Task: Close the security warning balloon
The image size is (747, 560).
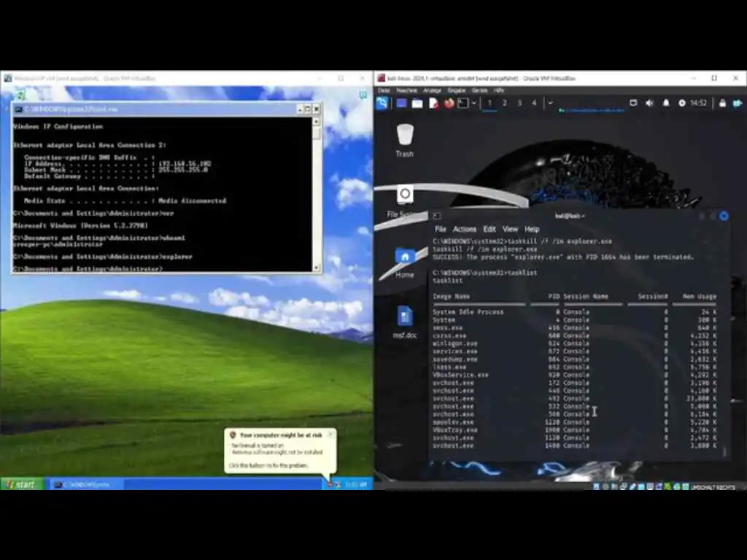Action: [330, 435]
